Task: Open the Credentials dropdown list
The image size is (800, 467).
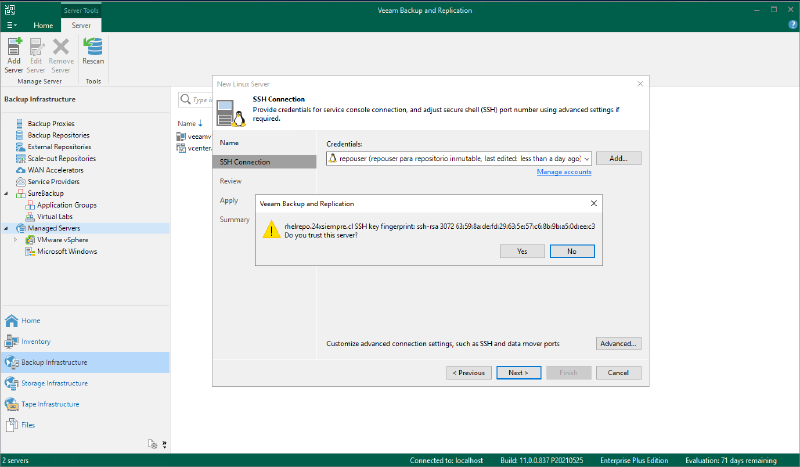Action: click(x=586, y=159)
